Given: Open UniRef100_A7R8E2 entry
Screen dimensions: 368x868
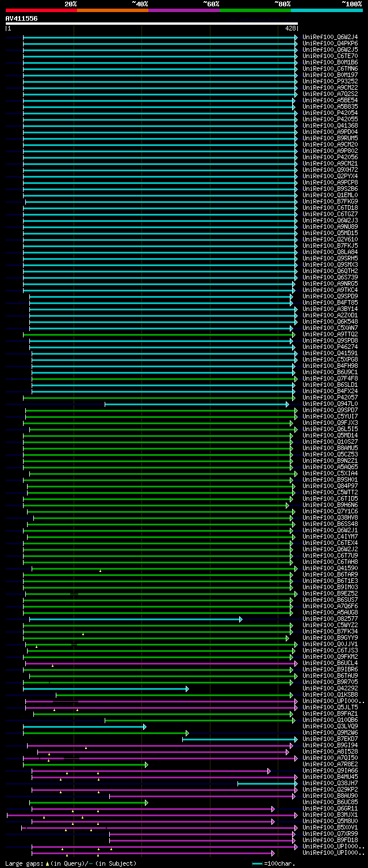Looking at the screenshot, I should 330,765.
